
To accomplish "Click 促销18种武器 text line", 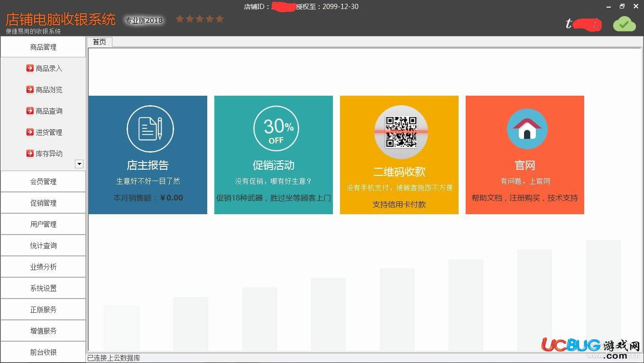I will (x=274, y=198).
